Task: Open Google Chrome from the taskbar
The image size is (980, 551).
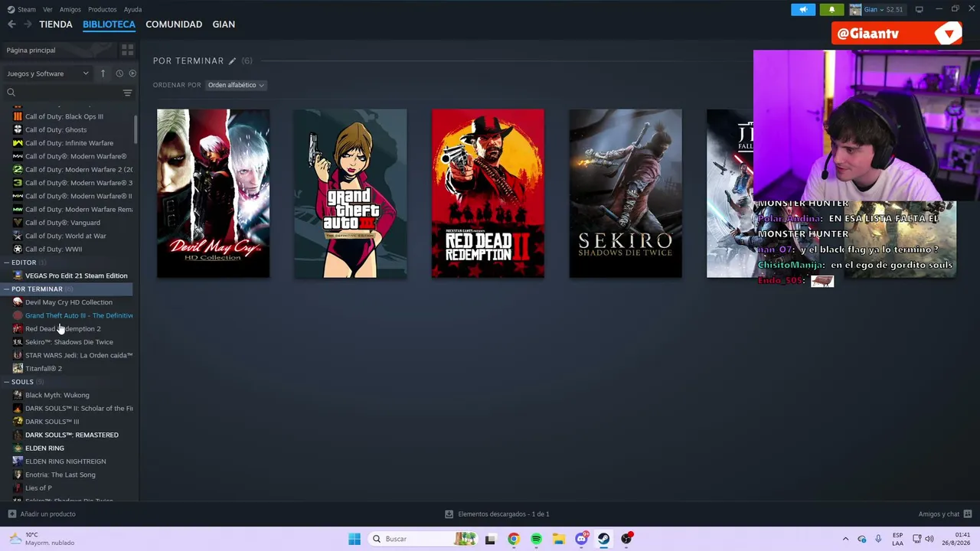Action: 513,539
